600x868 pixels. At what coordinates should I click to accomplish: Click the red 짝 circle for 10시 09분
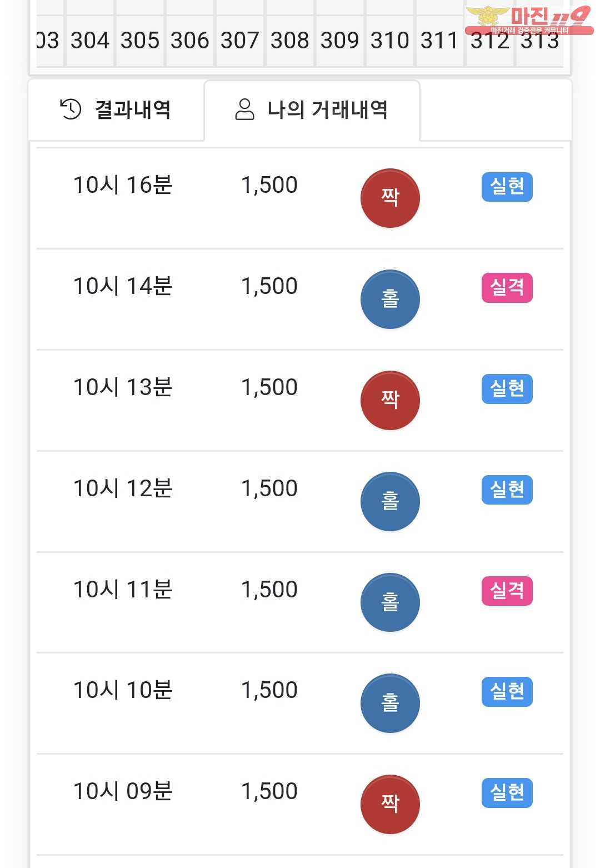(390, 805)
